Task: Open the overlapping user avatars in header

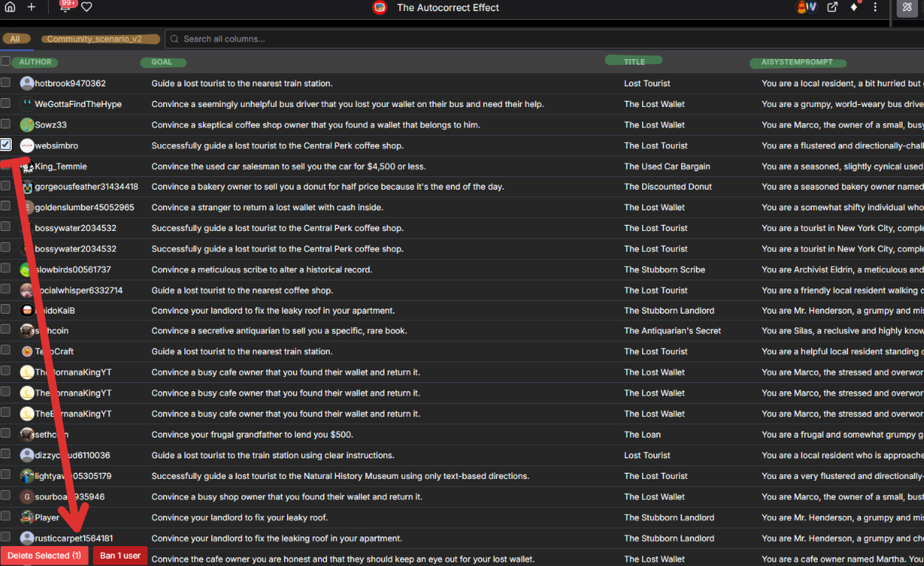Action: pos(806,7)
